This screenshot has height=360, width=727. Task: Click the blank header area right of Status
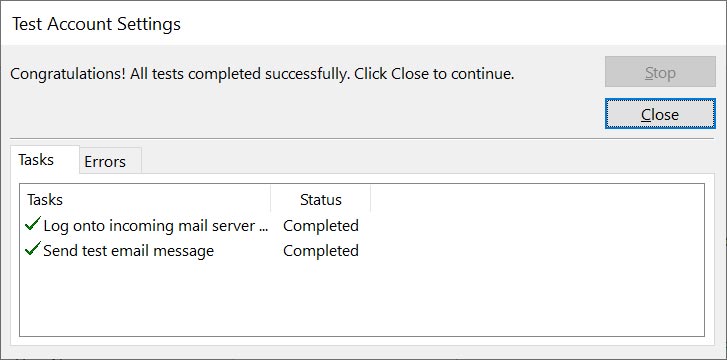pos(537,199)
